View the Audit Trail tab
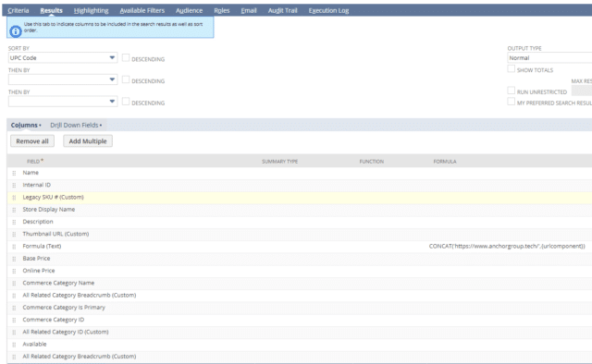Image resolution: width=592 pixels, height=364 pixels. (282, 10)
